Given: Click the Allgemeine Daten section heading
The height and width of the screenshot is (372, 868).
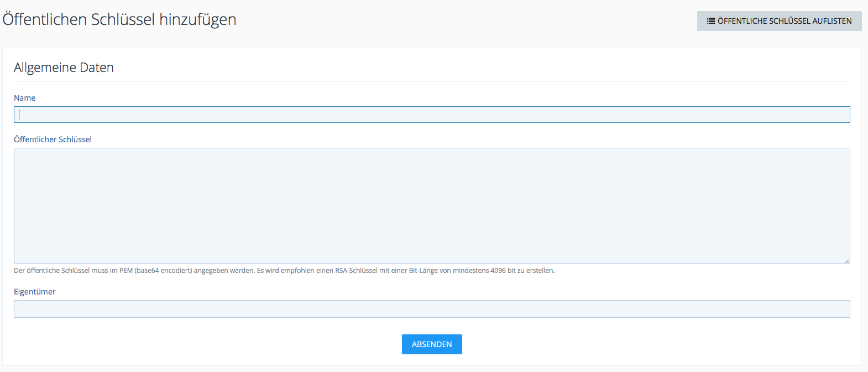Looking at the screenshot, I should click(x=64, y=68).
